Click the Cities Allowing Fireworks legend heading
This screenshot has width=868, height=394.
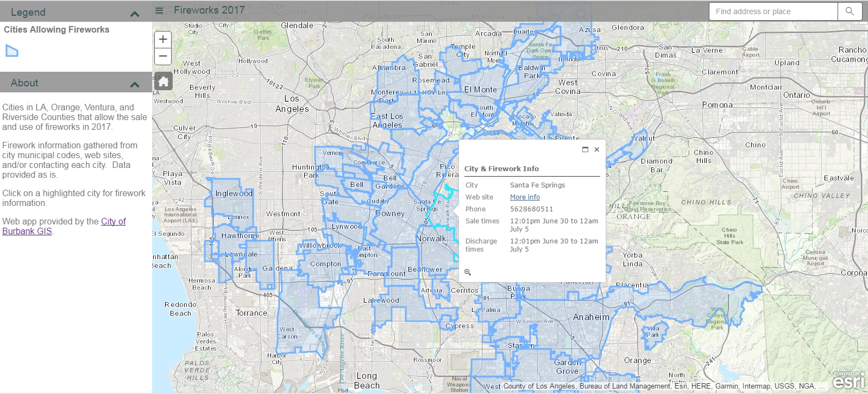(x=56, y=30)
